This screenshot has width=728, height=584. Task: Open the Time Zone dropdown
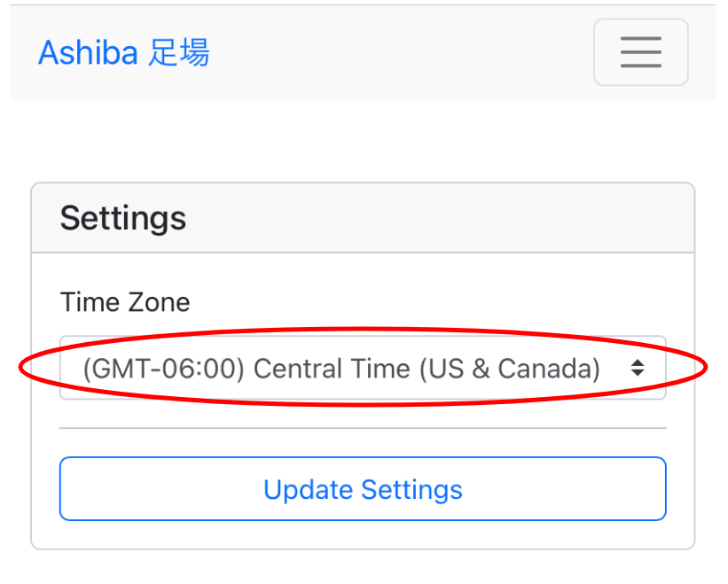pyautogui.click(x=362, y=368)
